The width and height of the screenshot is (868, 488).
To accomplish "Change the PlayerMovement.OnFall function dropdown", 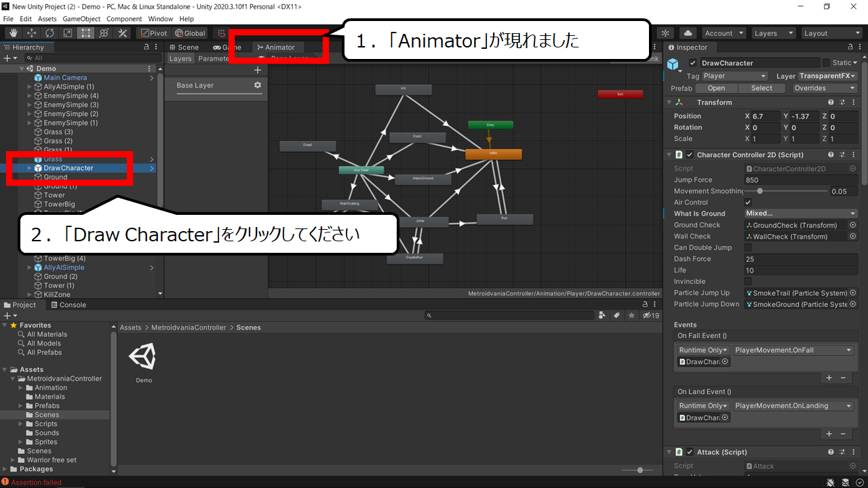I will pyautogui.click(x=793, y=350).
